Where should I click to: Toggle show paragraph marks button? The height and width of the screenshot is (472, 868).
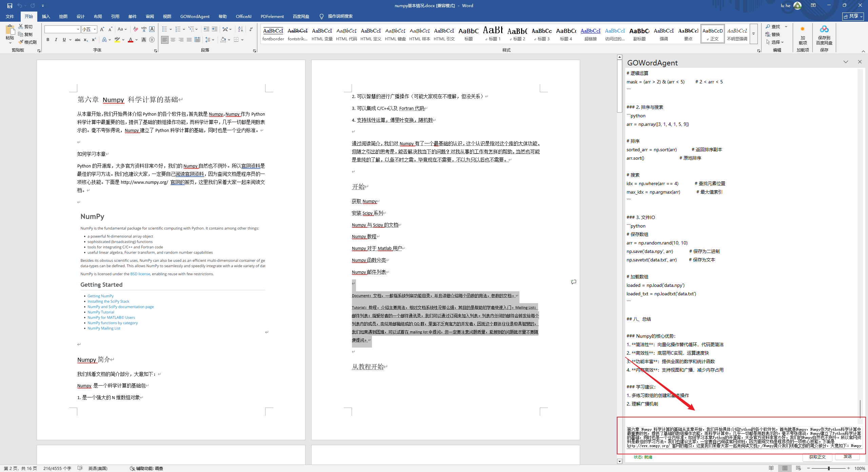click(251, 29)
